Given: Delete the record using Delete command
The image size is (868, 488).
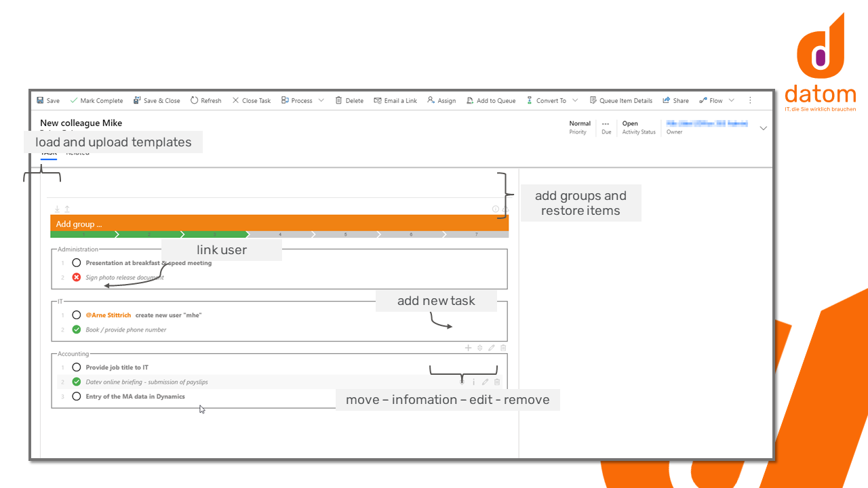Looking at the screenshot, I should 350,100.
